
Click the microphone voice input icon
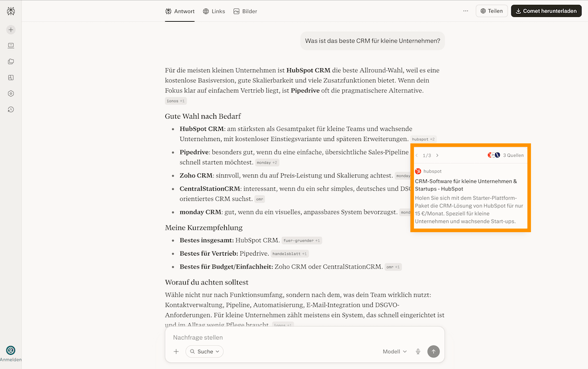(417, 351)
